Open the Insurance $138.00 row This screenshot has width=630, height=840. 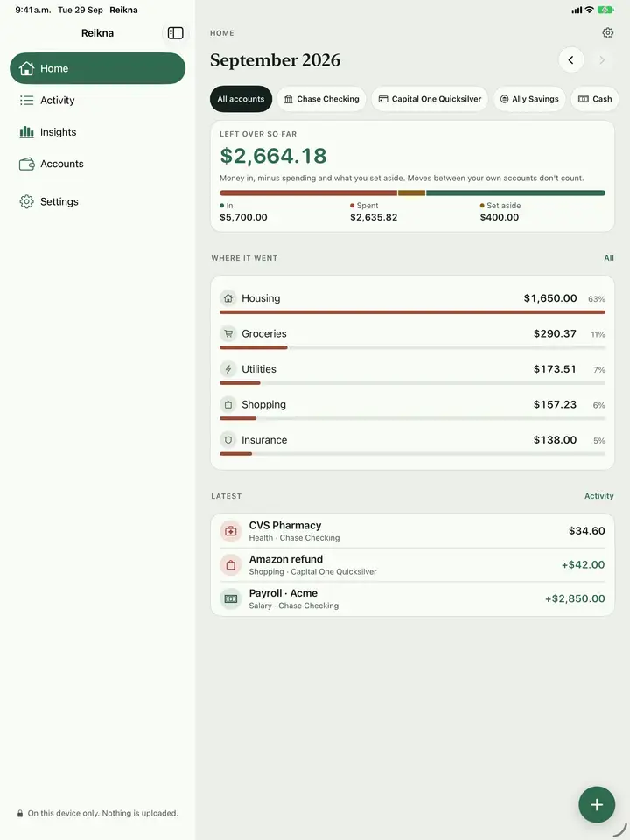tap(412, 444)
